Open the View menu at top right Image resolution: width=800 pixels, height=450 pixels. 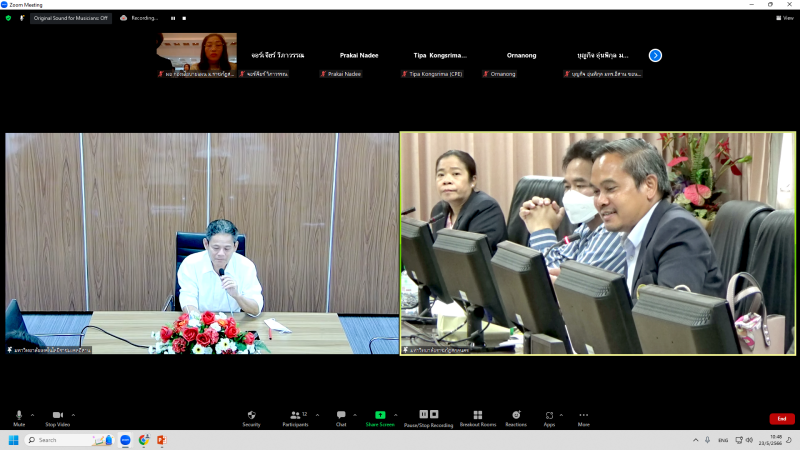pos(784,18)
